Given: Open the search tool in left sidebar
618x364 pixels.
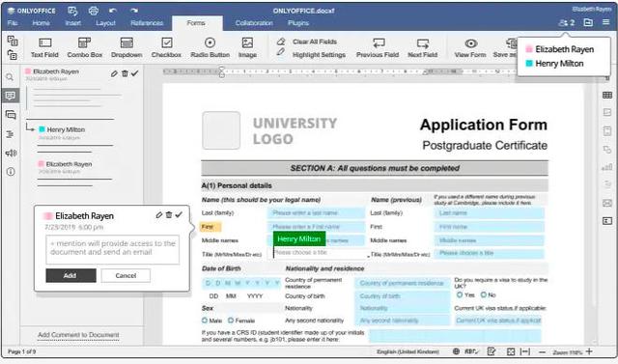Looking at the screenshot, I should [x=11, y=77].
